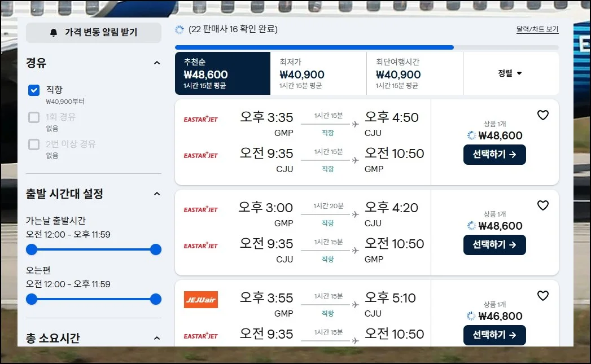Image resolution: width=591 pixels, height=364 pixels.
Task: Click the Jeju Air airline logo
Action: tap(200, 300)
